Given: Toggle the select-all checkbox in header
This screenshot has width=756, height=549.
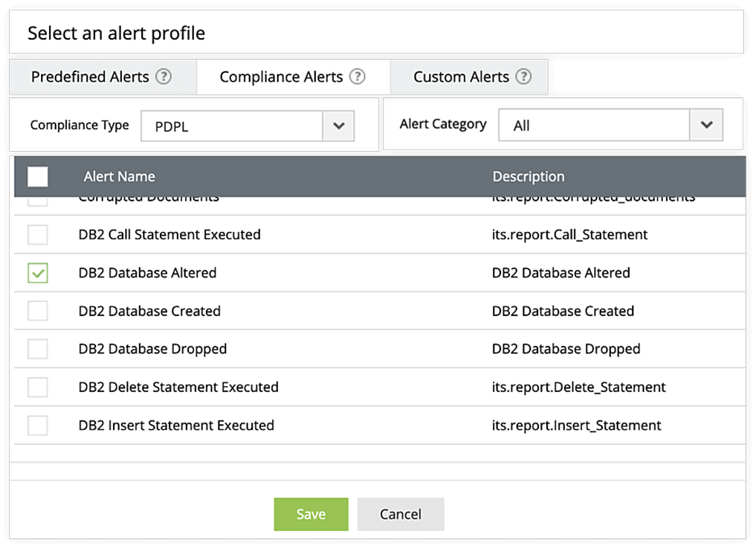Looking at the screenshot, I should (x=38, y=176).
